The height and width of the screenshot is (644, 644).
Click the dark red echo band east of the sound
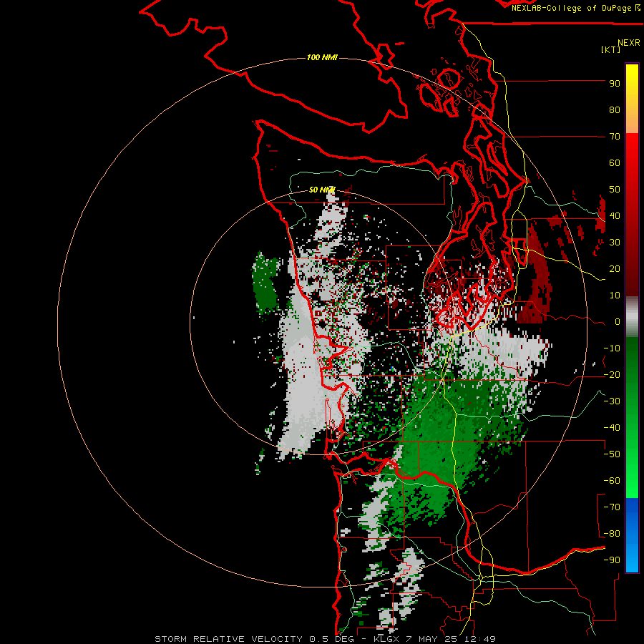coord(535,275)
